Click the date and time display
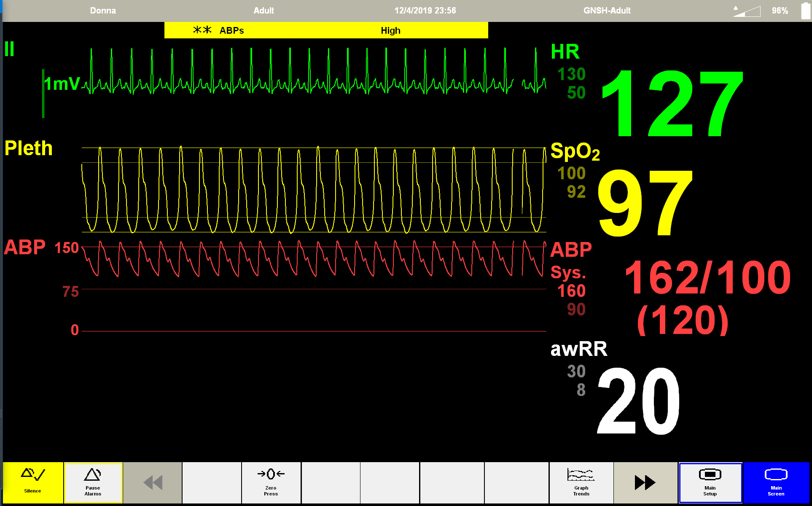This screenshot has height=506, width=812. pos(425,11)
